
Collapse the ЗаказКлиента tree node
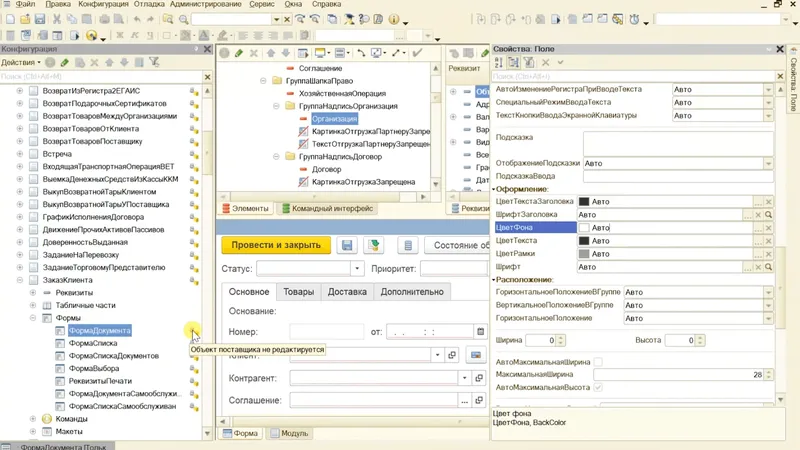[20, 280]
